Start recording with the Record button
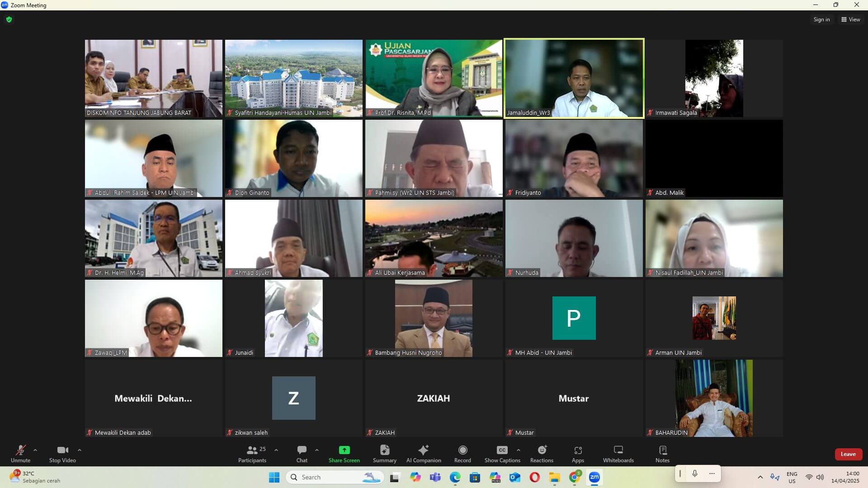Viewport: 868px width, 488px height. coord(462,454)
